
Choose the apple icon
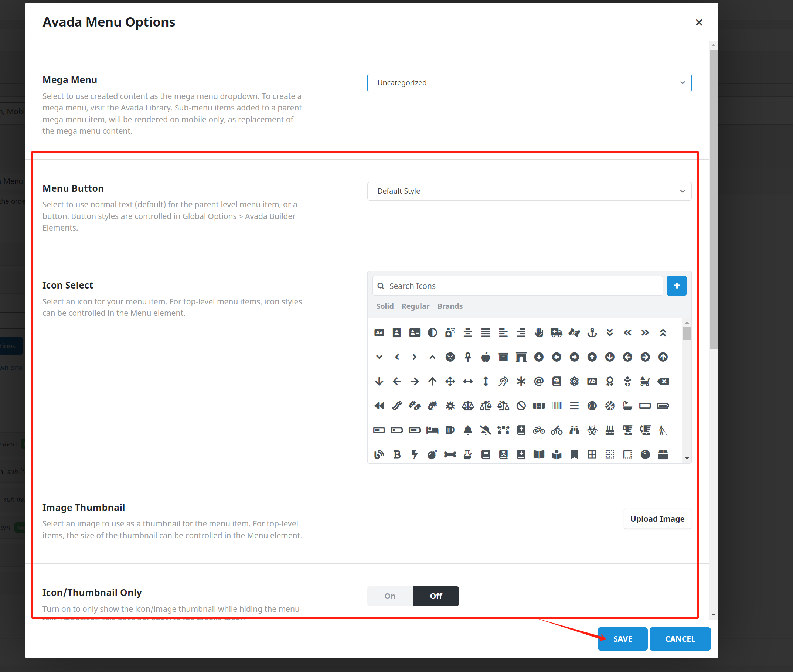486,357
